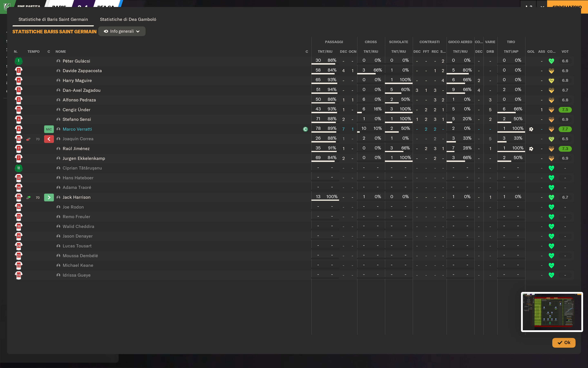Sort by the NOME column header
588x368 pixels.
61,52
